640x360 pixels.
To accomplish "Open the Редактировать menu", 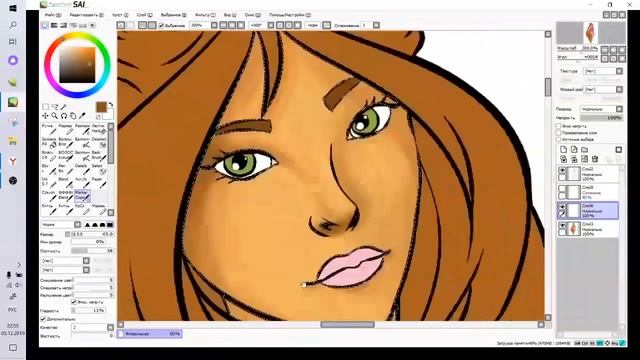I will click(86, 15).
